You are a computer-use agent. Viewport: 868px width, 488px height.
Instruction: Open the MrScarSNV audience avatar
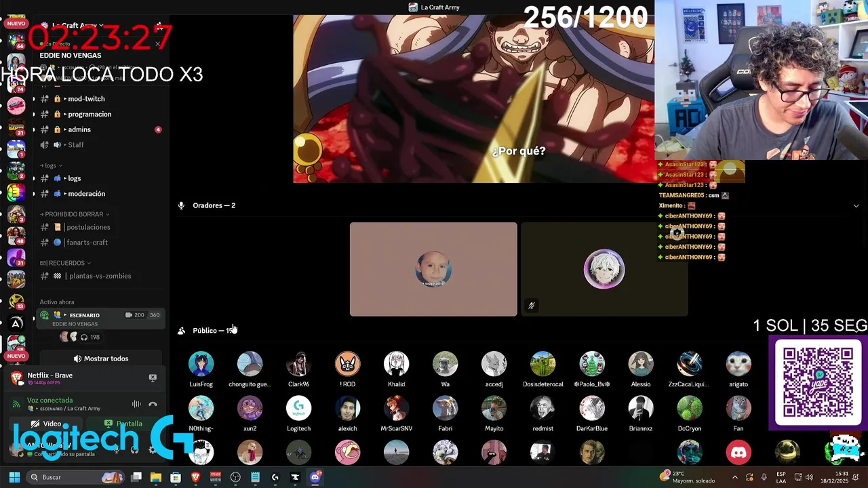(396, 409)
